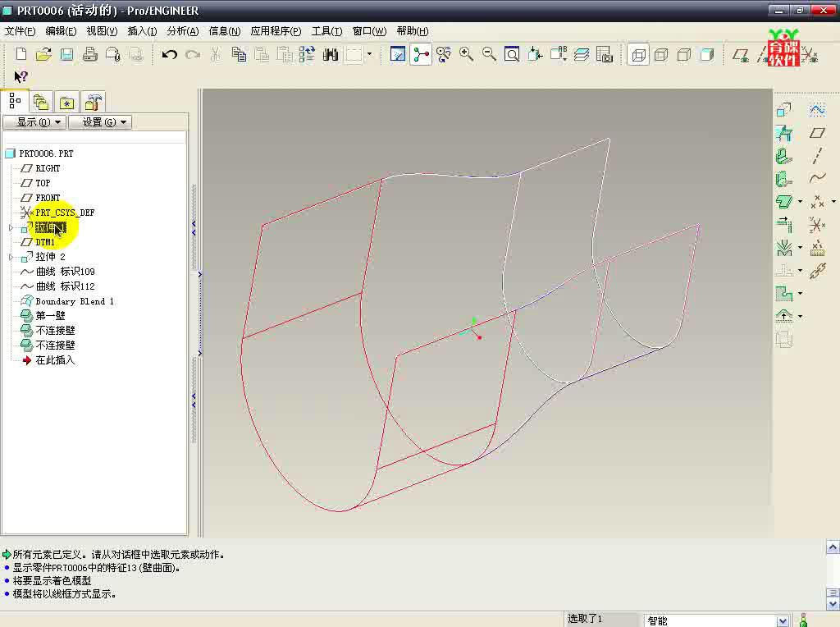The width and height of the screenshot is (840, 627).
Task: Switch to the model tree tab
Action: click(15, 101)
